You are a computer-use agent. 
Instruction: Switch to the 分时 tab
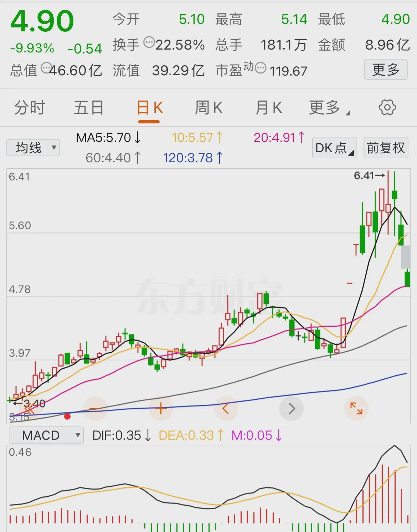pyautogui.click(x=29, y=108)
